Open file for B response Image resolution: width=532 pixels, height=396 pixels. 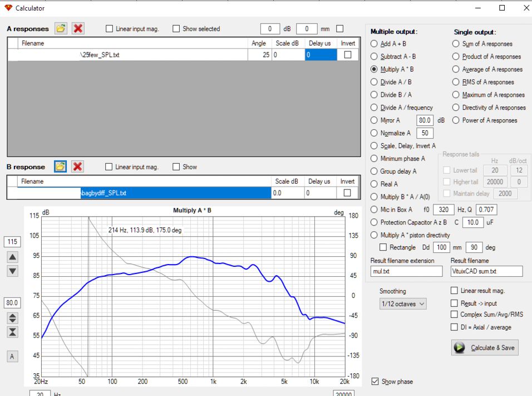tap(61, 167)
